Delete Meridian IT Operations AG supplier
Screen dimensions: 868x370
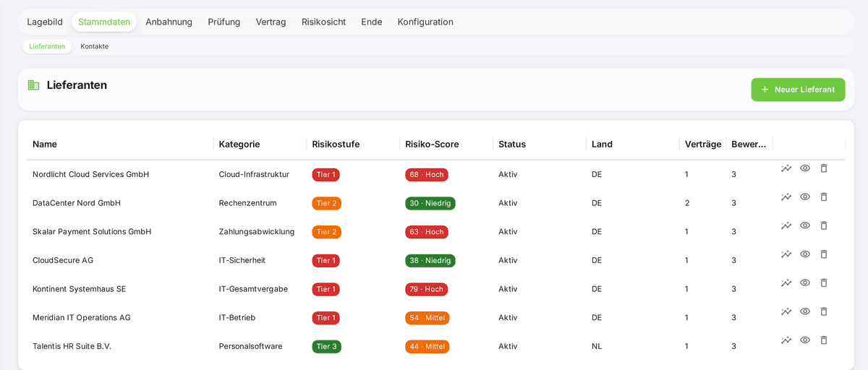[x=824, y=311]
